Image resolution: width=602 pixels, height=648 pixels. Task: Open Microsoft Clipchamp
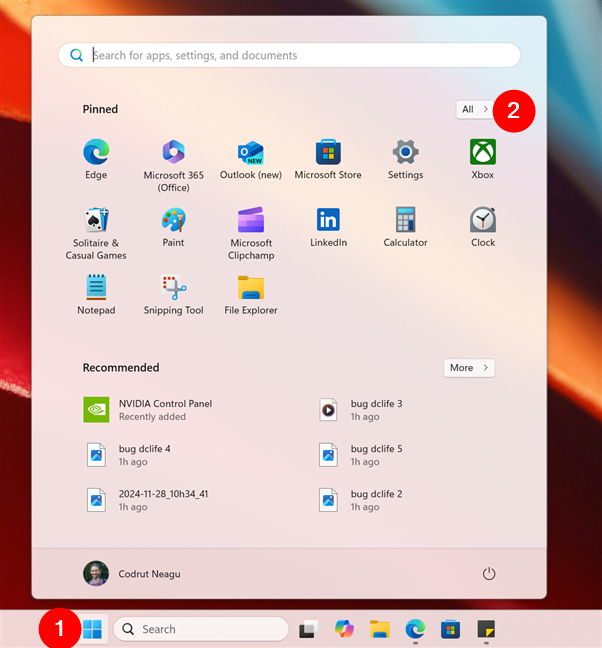coord(251,233)
